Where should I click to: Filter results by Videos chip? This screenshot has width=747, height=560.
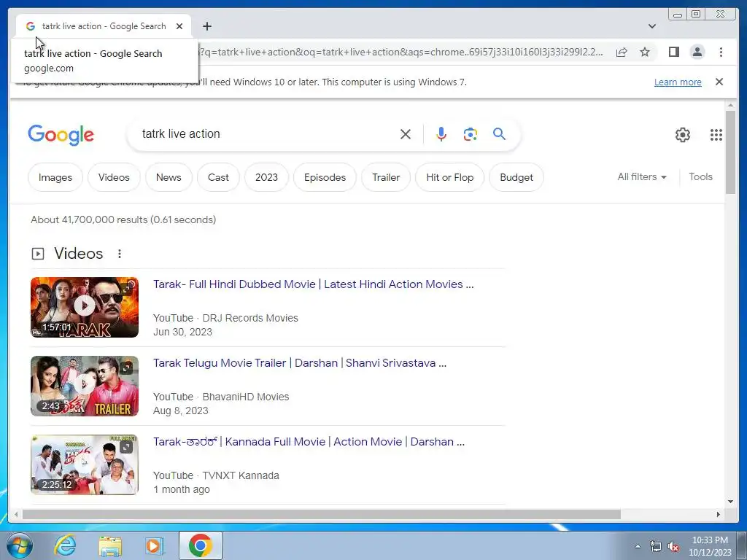[x=114, y=177]
